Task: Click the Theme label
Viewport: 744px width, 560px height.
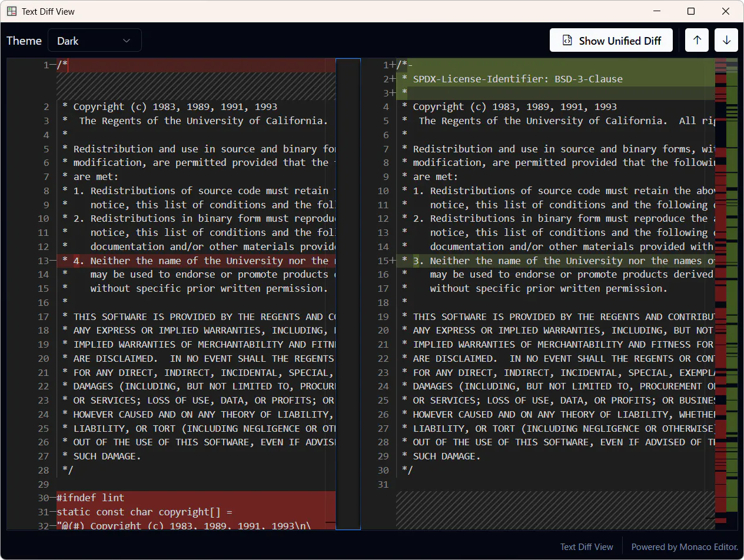Action: tap(24, 41)
